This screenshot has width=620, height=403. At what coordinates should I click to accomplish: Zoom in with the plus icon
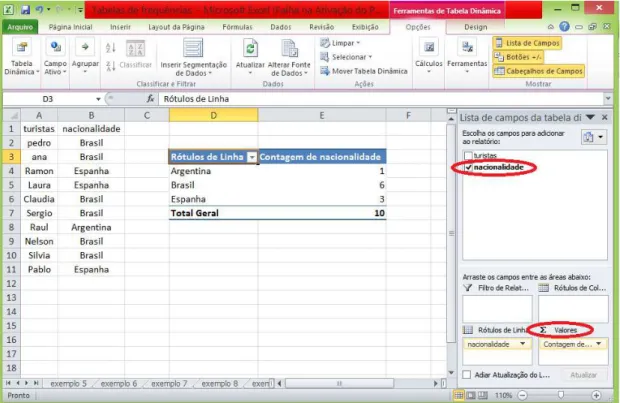click(596, 395)
